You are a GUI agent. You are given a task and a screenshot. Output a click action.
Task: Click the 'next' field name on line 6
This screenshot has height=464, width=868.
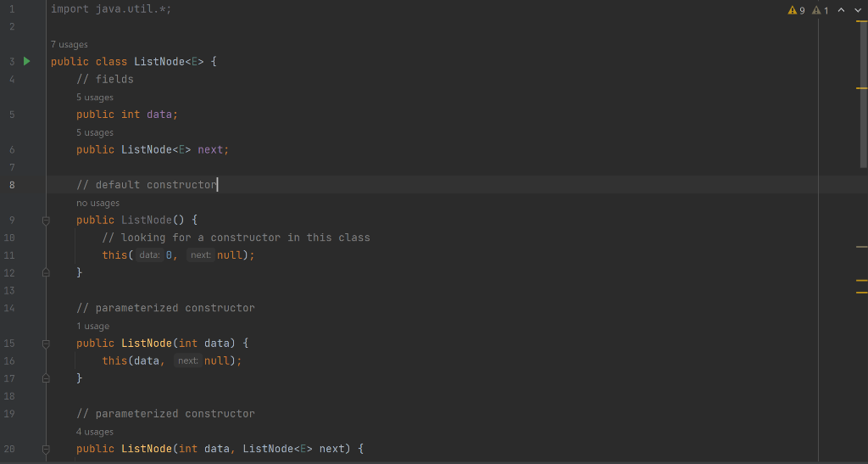(x=210, y=149)
